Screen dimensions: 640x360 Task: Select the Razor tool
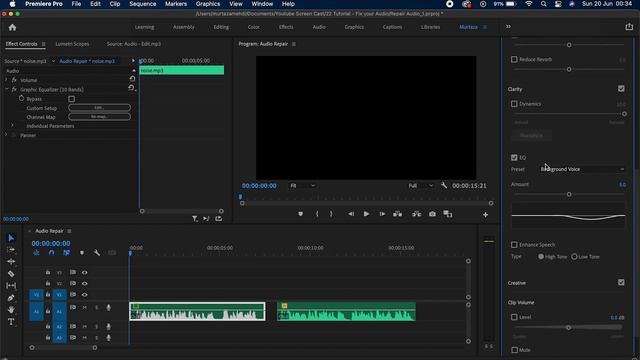point(11,273)
